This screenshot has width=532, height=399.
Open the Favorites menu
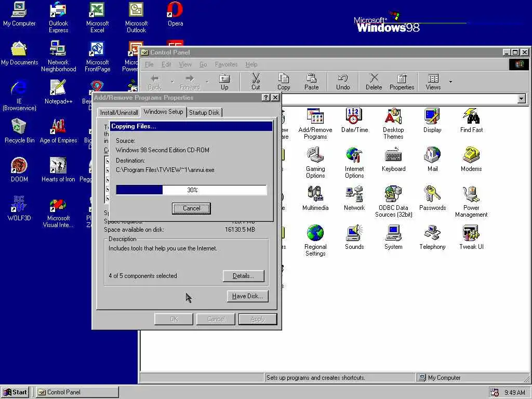point(226,64)
